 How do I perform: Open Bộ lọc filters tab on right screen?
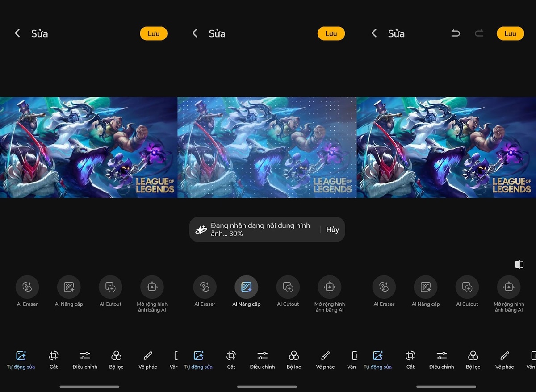[473, 360]
